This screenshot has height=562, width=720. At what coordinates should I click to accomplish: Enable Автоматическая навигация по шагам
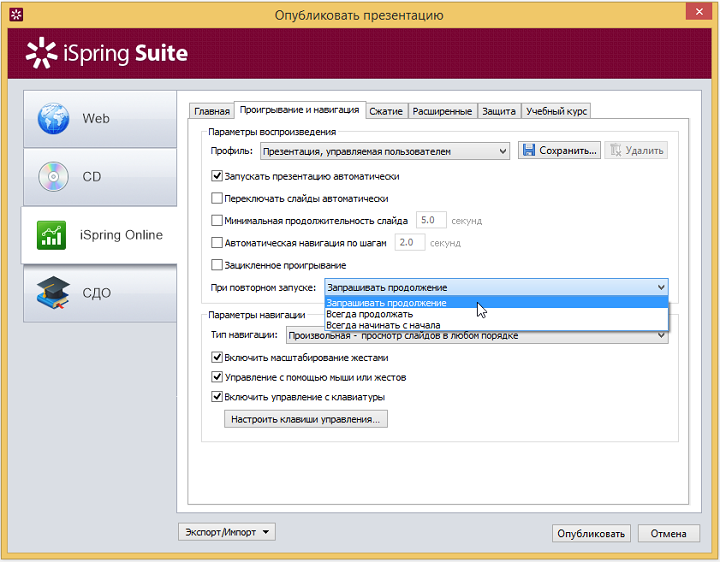(217, 242)
